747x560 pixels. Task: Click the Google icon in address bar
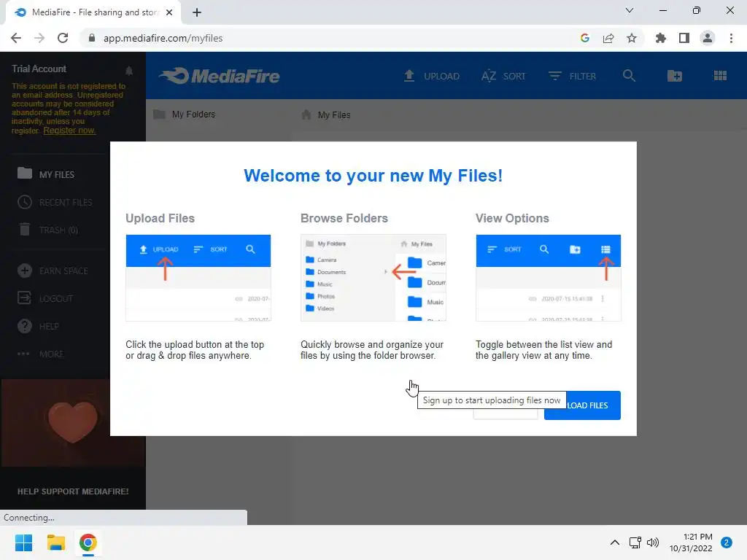[x=585, y=38]
